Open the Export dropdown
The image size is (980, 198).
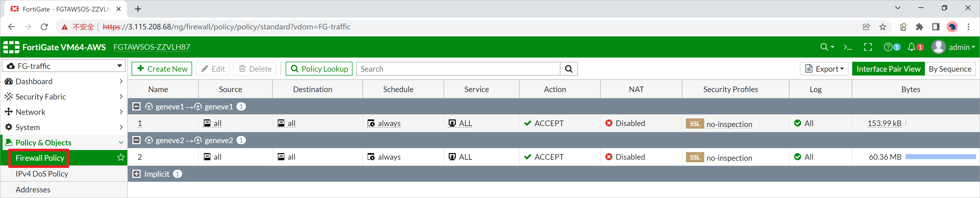[824, 69]
